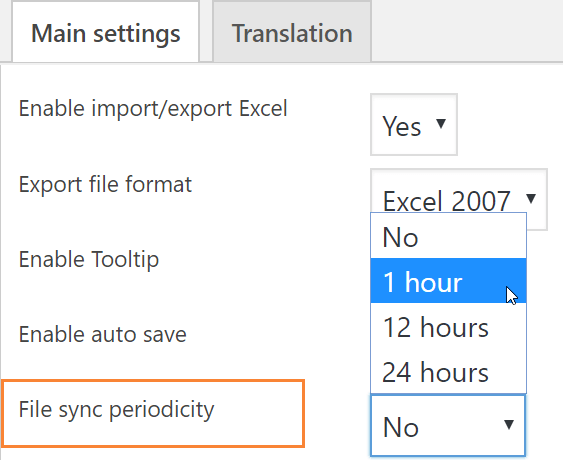The height and width of the screenshot is (460, 563).
Task: Click the Enable Tooltip label
Action: pyautogui.click(x=89, y=259)
